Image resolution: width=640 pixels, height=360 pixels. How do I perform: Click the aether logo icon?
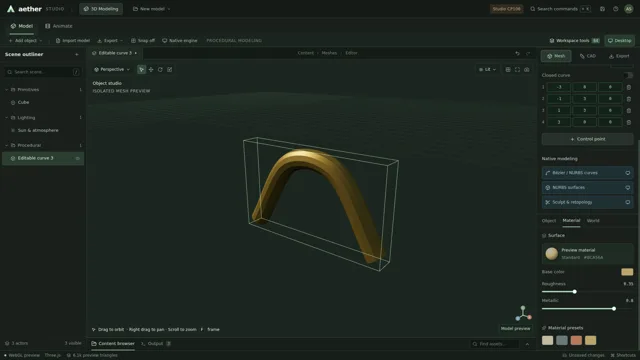pos(11,9)
